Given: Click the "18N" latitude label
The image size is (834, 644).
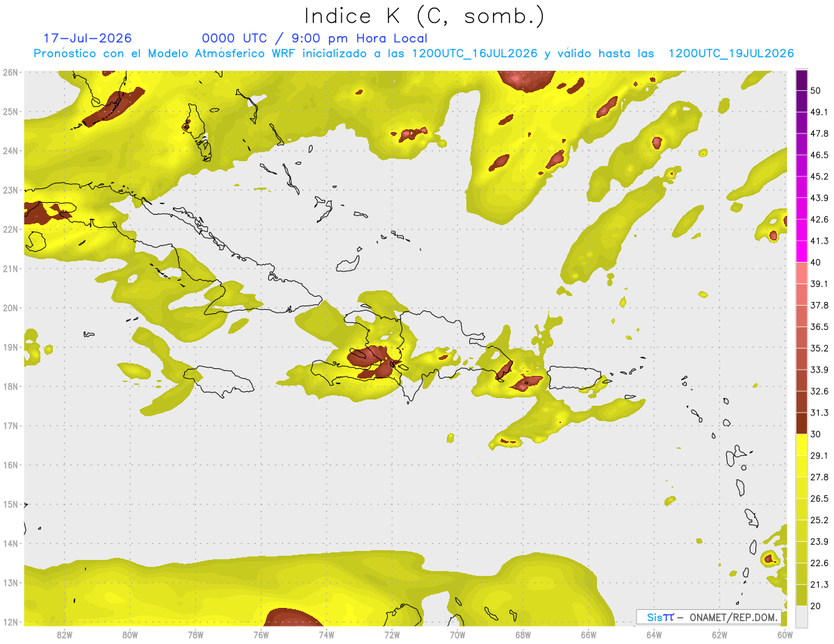Looking at the screenshot, I should click(10, 386).
